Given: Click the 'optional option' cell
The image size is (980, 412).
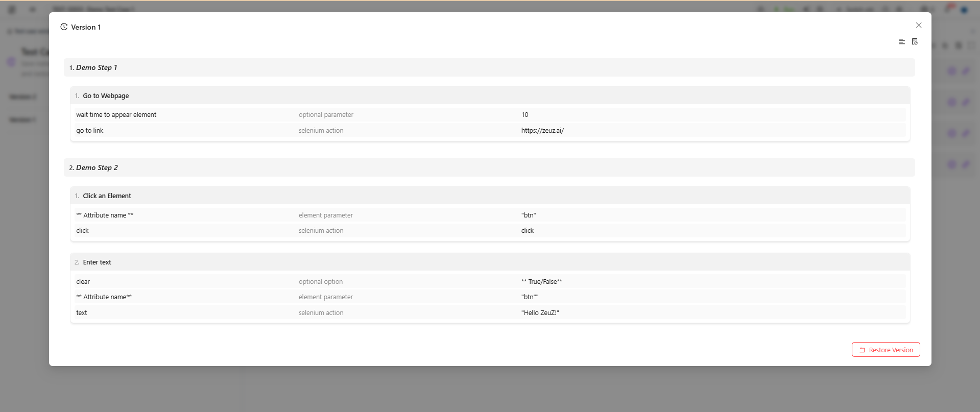Looking at the screenshot, I should click(x=321, y=282).
